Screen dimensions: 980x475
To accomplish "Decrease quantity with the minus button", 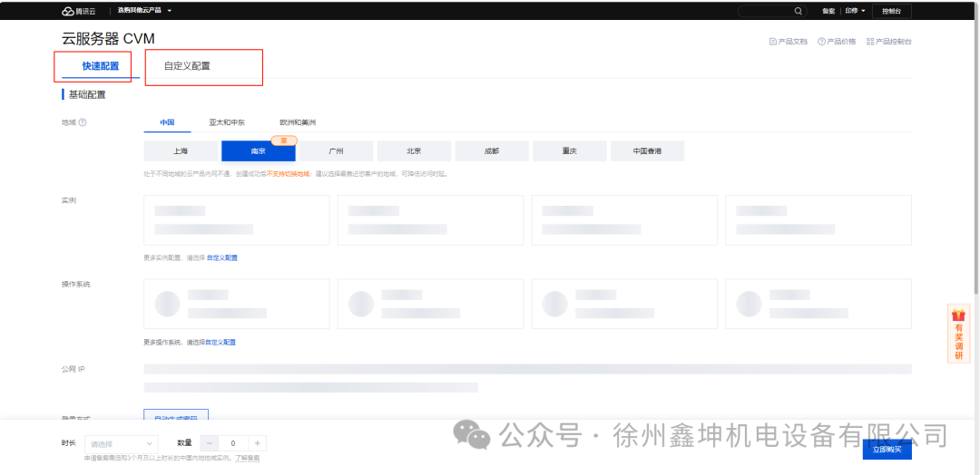I will pyautogui.click(x=209, y=443).
